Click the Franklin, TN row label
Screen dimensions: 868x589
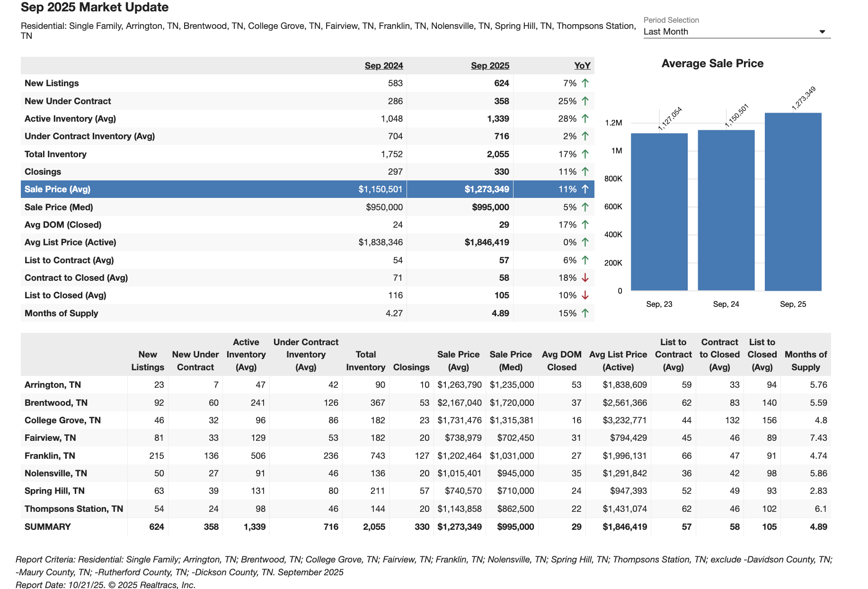coord(50,456)
